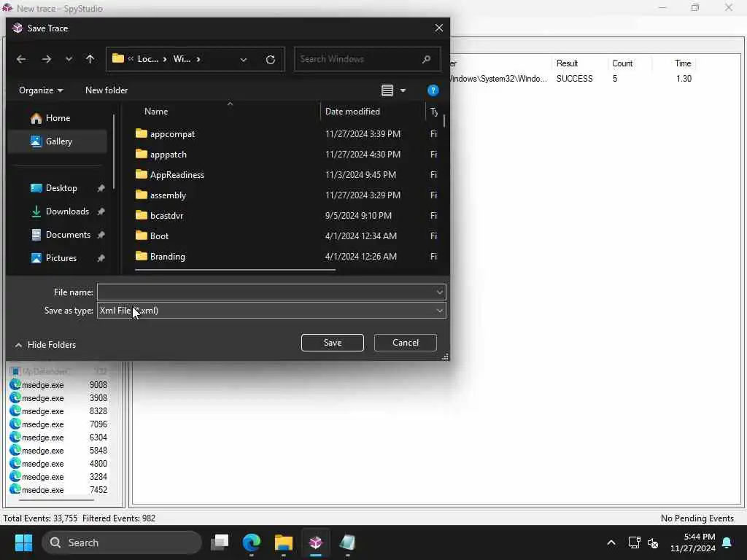The image size is (747, 560).
Task: Select msedge.exe process 5848 in SpyStudio
Action: pyautogui.click(x=58, y=451)
